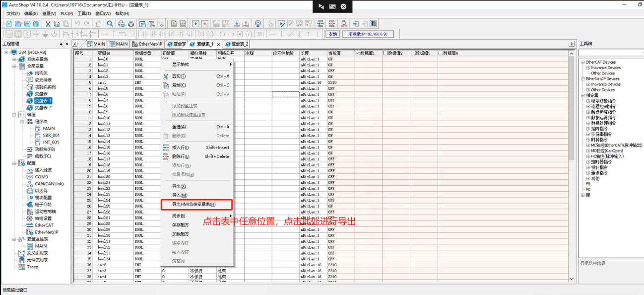Click the Upload from PLC icon

click(x=246, y=24)
